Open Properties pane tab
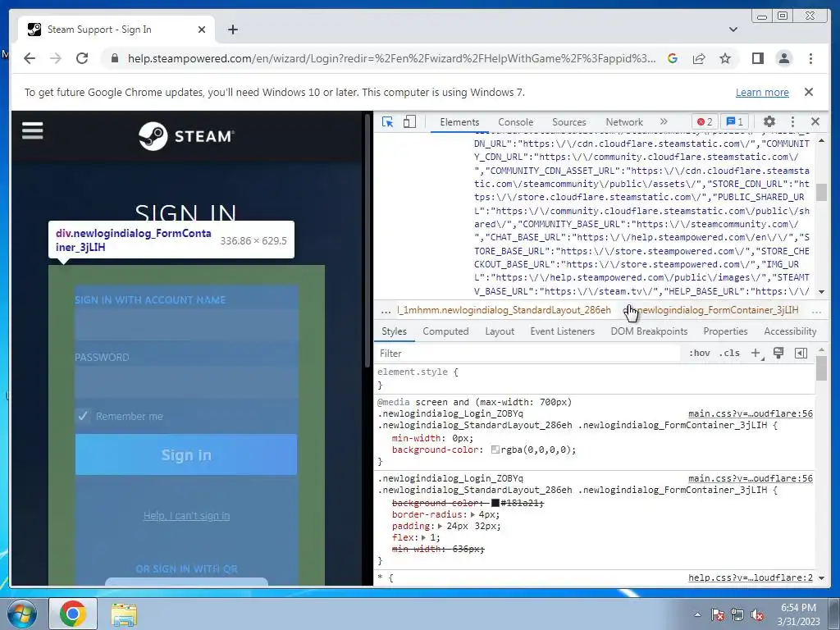The height and width of the screenshot is (630, 840). coord(725,331)
